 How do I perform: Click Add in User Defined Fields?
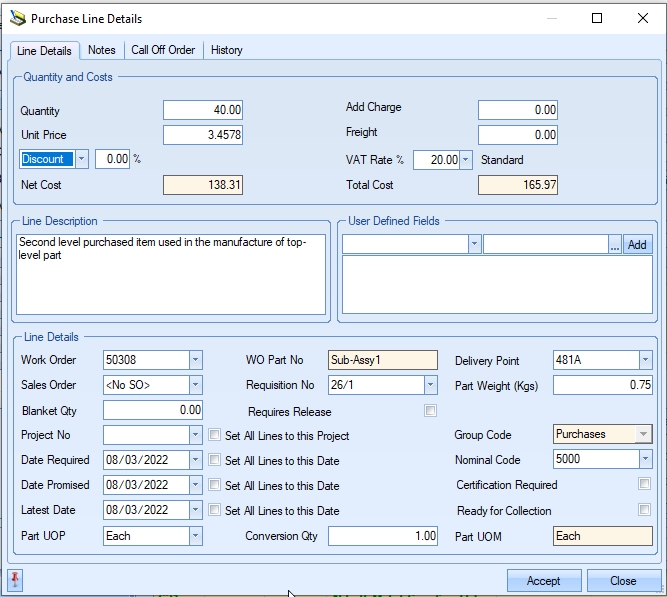click(x=637, y=245)
